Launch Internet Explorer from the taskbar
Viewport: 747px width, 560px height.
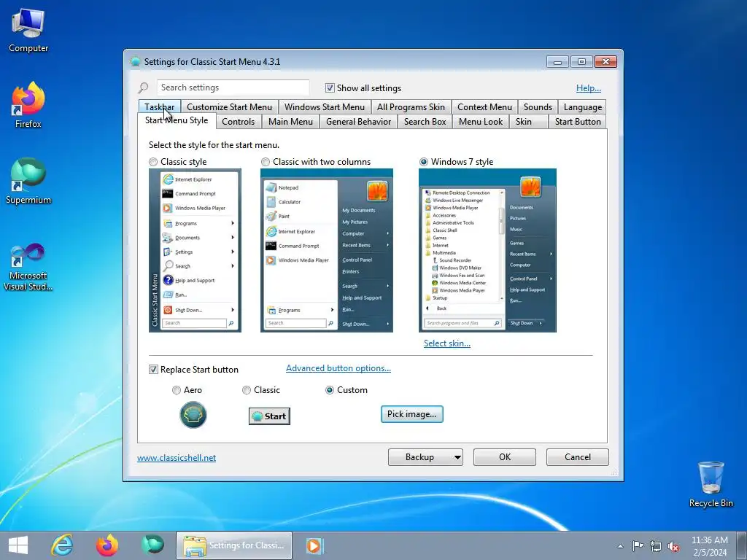62,545
